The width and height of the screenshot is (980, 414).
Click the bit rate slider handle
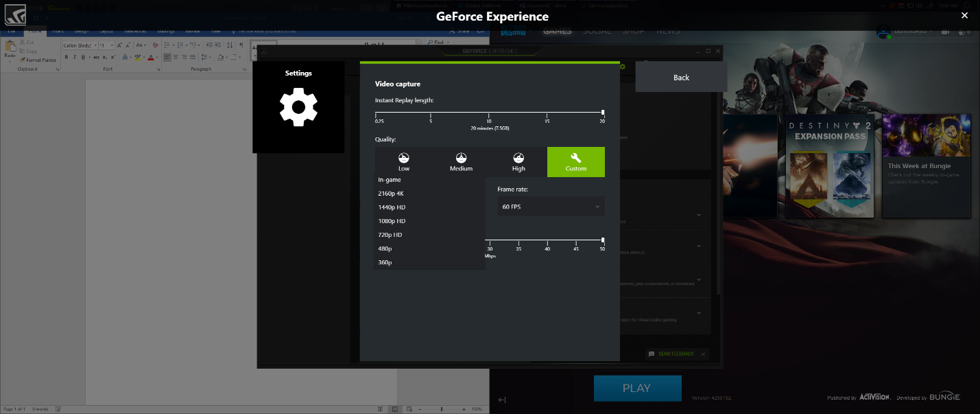tap(603, 240)
